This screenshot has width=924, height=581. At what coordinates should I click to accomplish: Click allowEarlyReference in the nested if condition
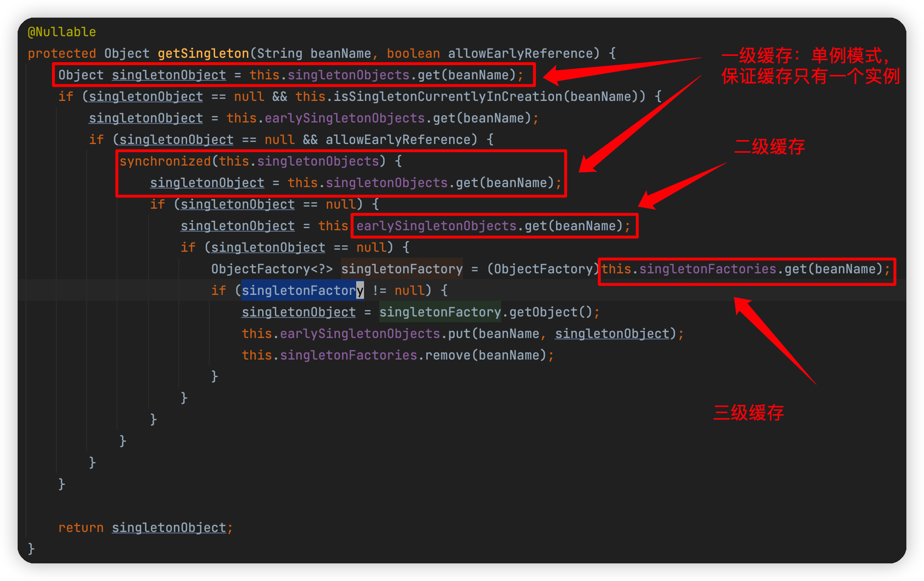pos(398,140)
